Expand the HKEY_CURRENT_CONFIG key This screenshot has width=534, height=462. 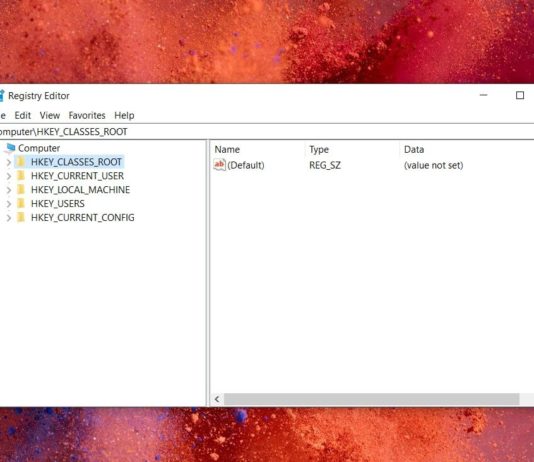tap(9, 218)
